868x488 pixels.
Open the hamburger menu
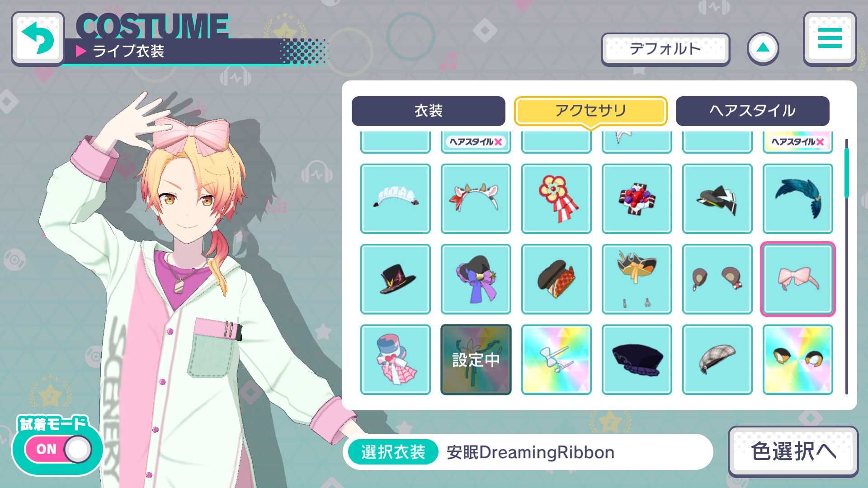point(830,38)
